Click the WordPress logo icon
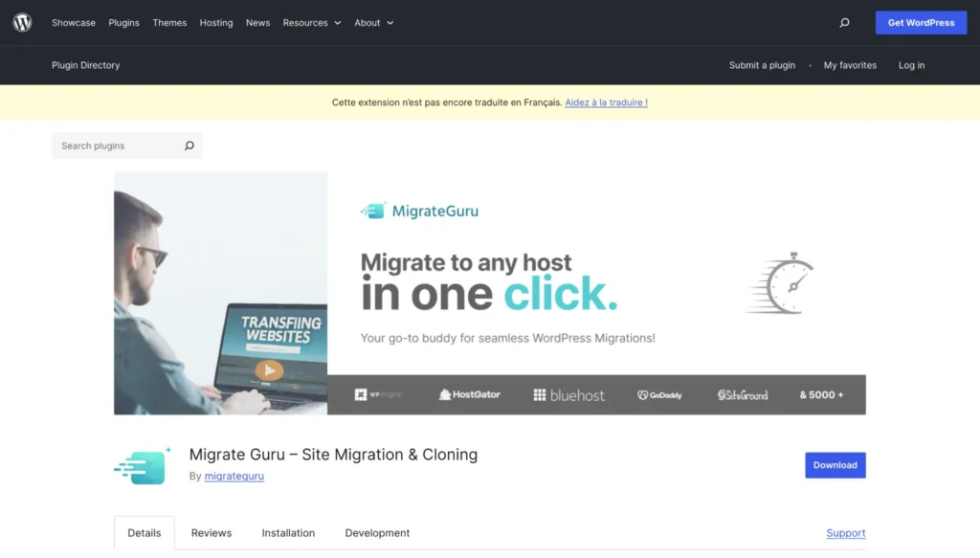This screenshot has height=558, width=980. point(23,23)
